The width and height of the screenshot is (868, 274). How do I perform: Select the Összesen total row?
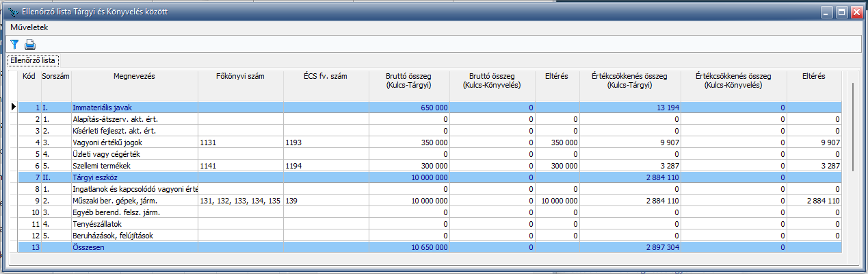[430, 247]
